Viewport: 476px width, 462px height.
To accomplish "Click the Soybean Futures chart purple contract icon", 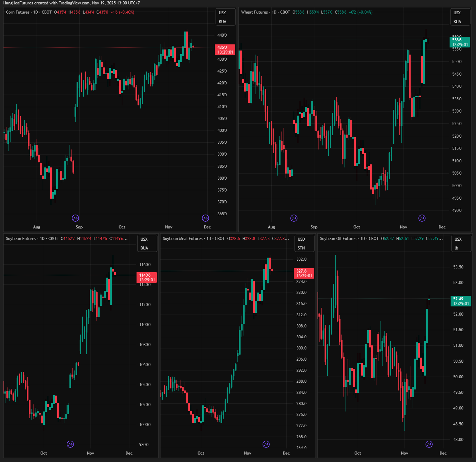I will coord(70,444).
